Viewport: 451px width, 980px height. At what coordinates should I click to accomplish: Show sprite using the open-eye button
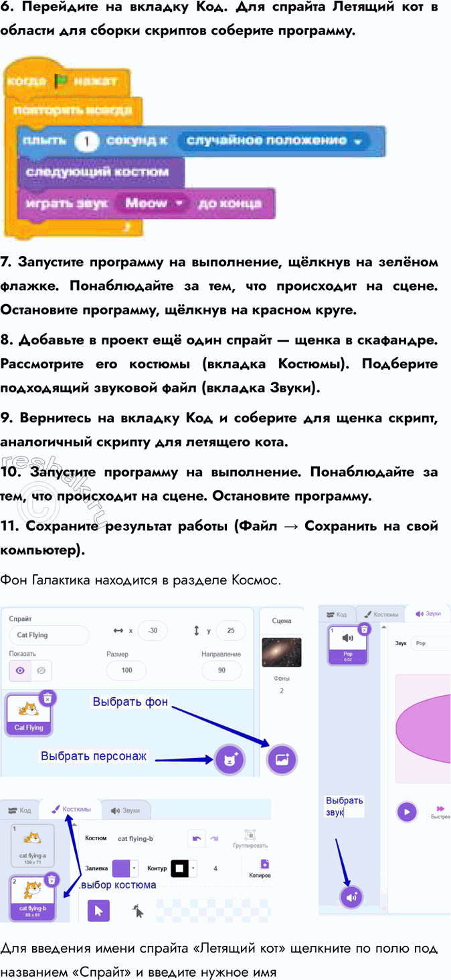point(20,670)
